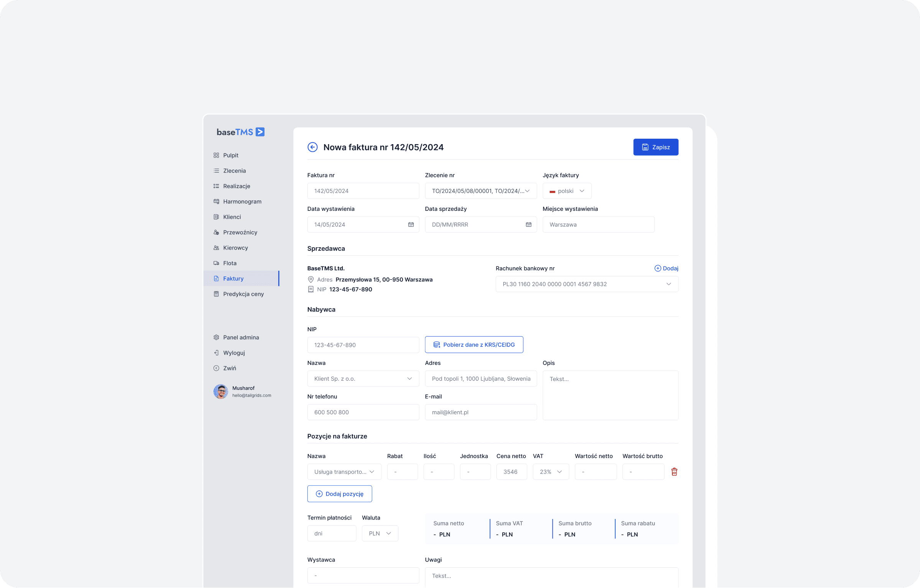Log out using Wyloguj
The width and height of the screenshot is (920, 588).
coord(233,353)
